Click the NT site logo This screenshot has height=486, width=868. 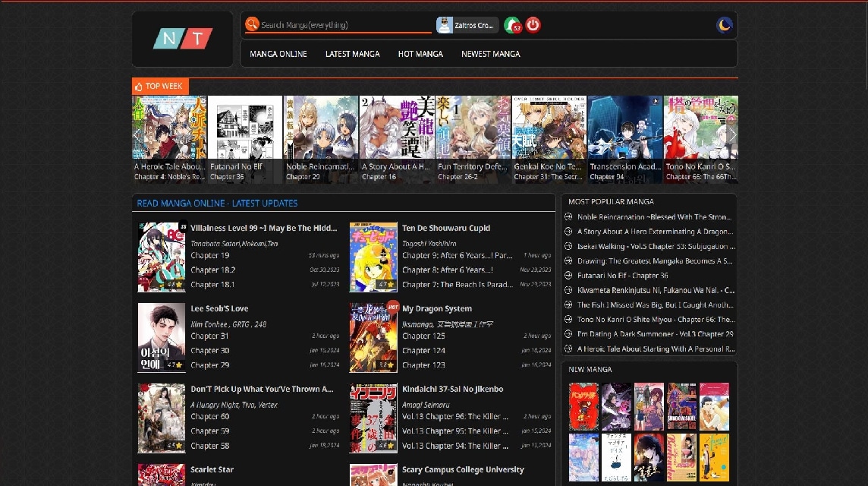point(182,39)
